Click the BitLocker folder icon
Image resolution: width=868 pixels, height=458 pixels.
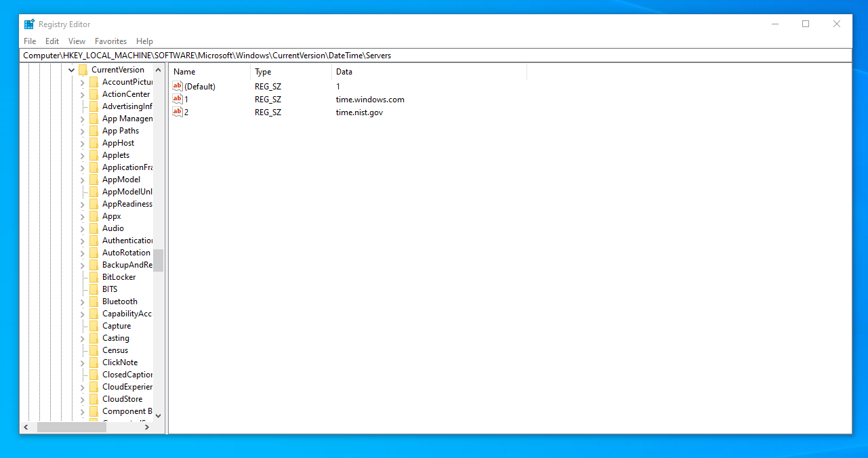(94, 277)
